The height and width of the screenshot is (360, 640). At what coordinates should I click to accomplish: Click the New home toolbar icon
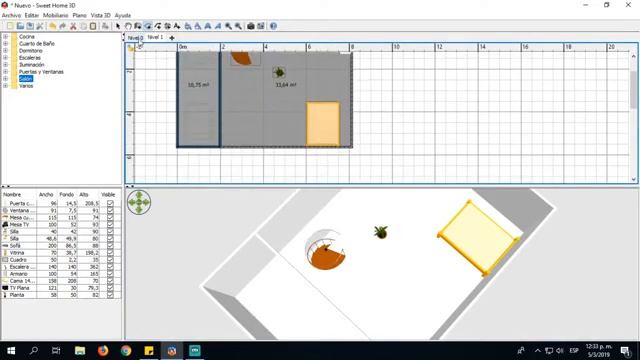[x=10, y=26]
